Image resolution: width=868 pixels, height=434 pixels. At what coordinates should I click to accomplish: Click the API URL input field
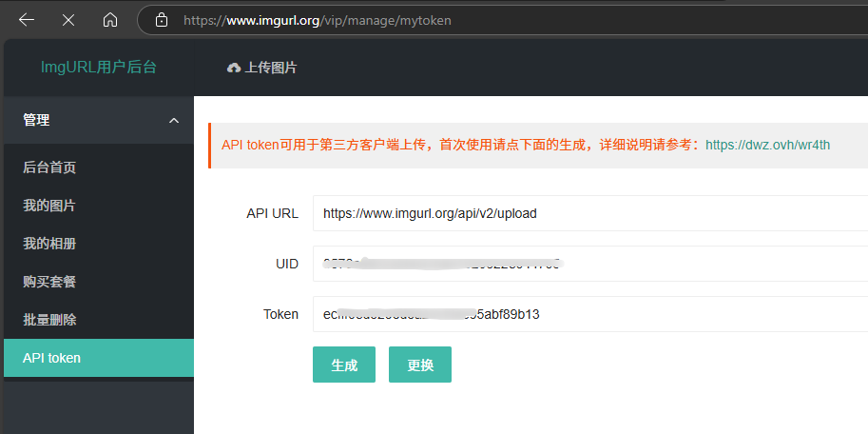pyautogui.click(x=590, y=213)
